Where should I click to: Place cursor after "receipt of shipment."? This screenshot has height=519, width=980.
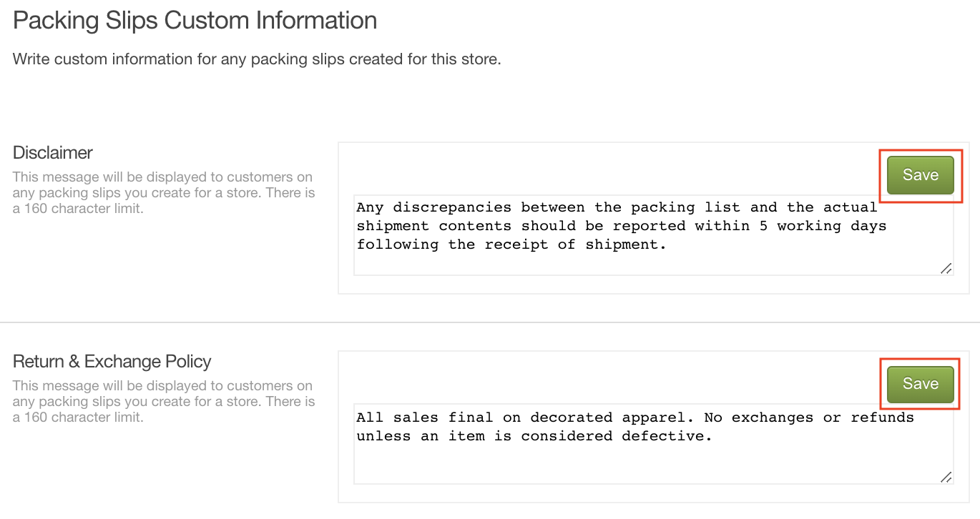667,244
